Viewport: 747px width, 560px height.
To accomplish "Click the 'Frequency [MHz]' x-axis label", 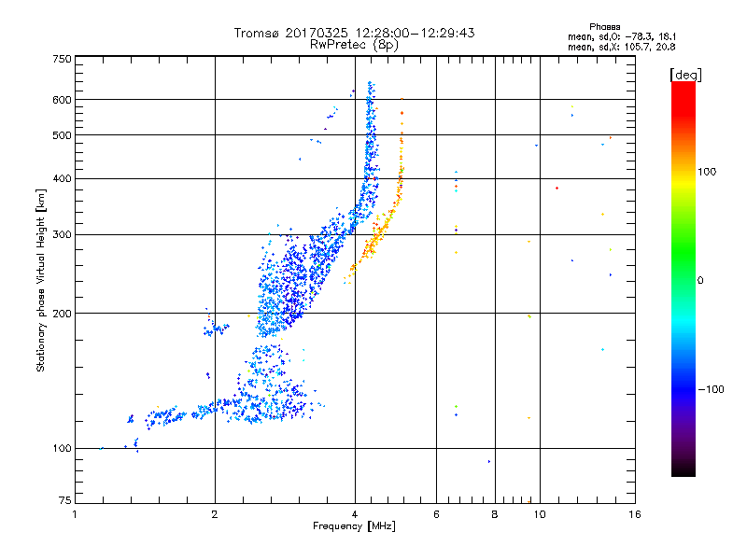I will click(x=354, y=526).
